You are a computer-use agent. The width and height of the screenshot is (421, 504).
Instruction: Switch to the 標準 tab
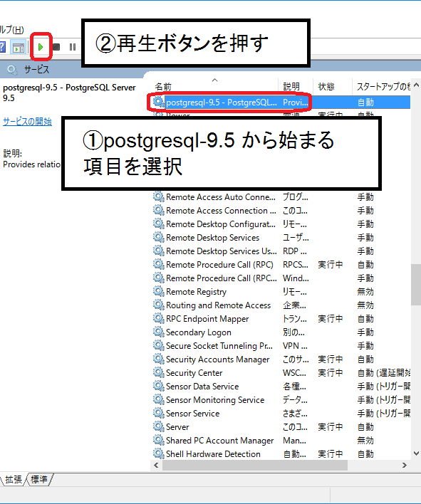pyautogui.click(x=39, y=480)
